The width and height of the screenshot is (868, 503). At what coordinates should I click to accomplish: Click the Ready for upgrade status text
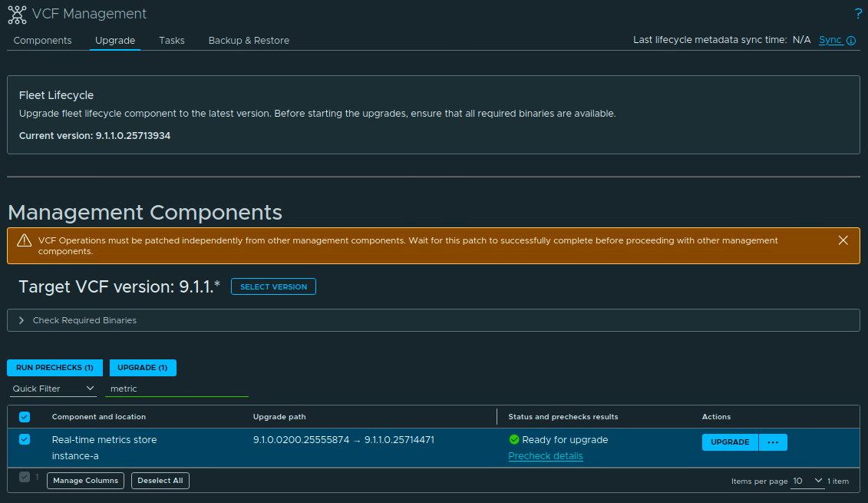click(565, 440)
